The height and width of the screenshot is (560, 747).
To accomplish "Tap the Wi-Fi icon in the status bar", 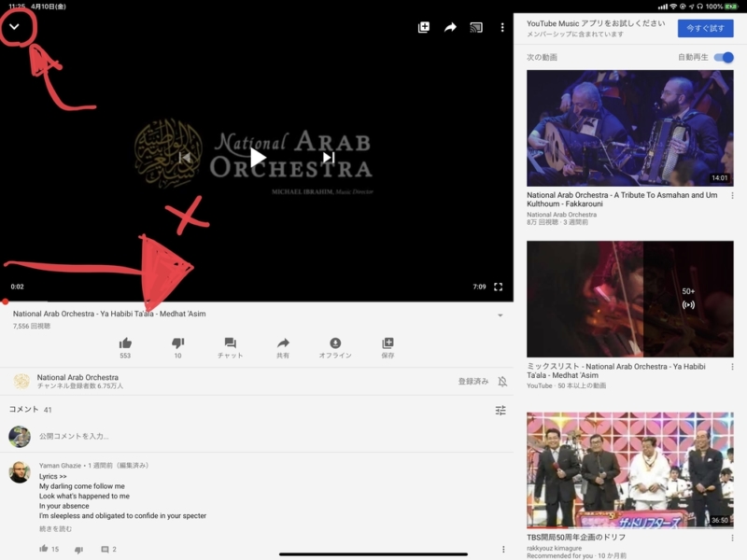I will click(673, 7).
